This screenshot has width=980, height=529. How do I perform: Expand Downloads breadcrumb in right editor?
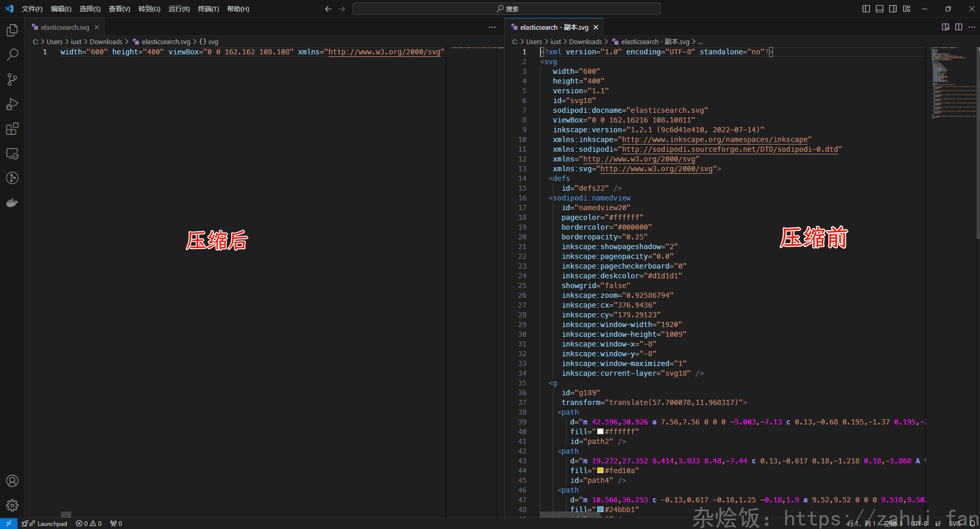pyautogui.click(x=585, y=42)
